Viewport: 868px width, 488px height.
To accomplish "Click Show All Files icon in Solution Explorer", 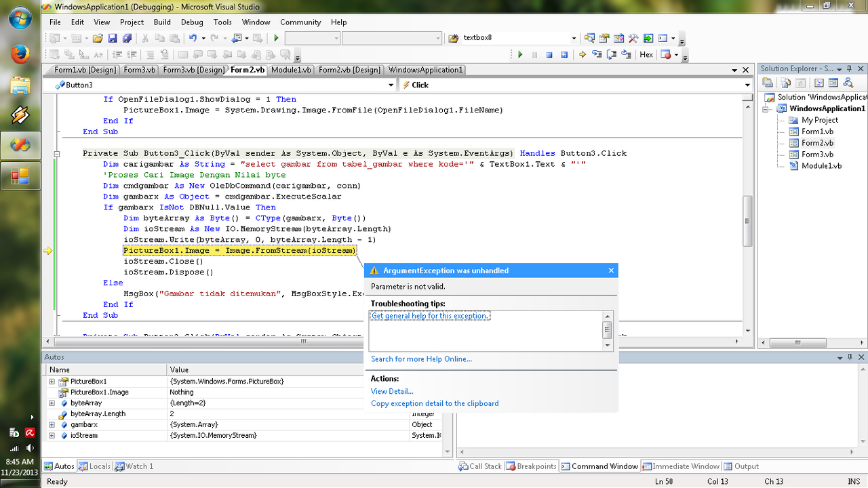I will pos(785,83).
